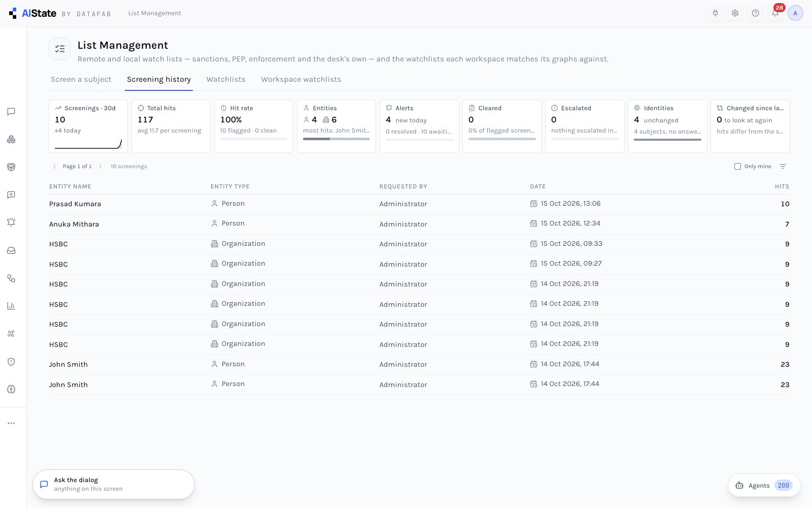Open the Workspace watchlists tab
The width and height of the screenshot is (812, 508).
pyautogui.click(x=301, y=79)
